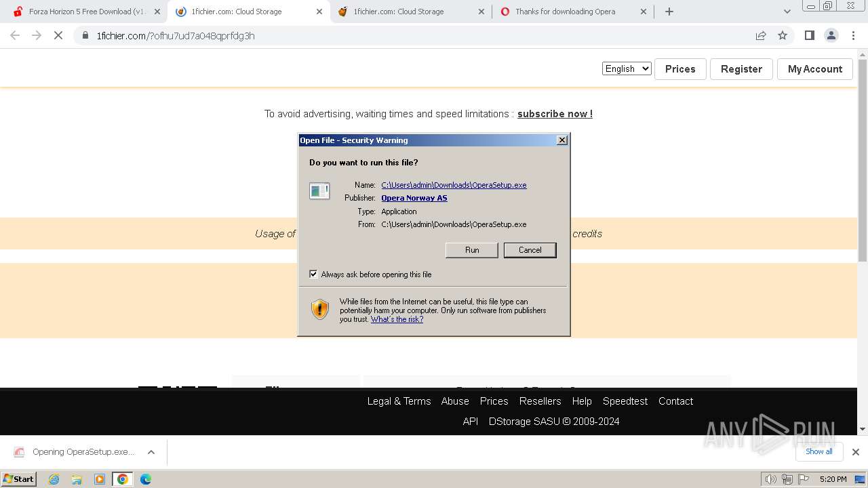Viewport: 868px width, 488px height.
Task: Show all downloads
Action: [819, 451]
